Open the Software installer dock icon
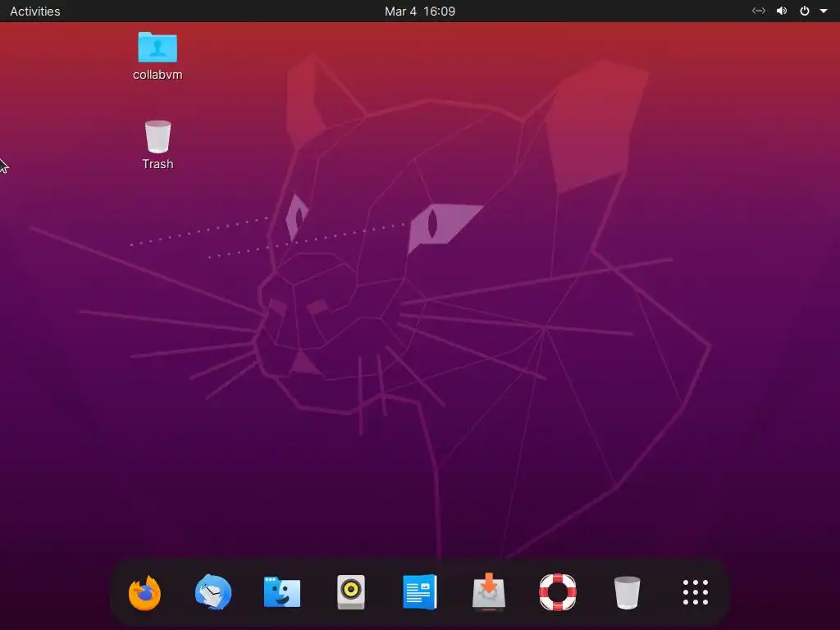This screenshot has height=630, width=840. pyautogui.click(x=489, y=592)
